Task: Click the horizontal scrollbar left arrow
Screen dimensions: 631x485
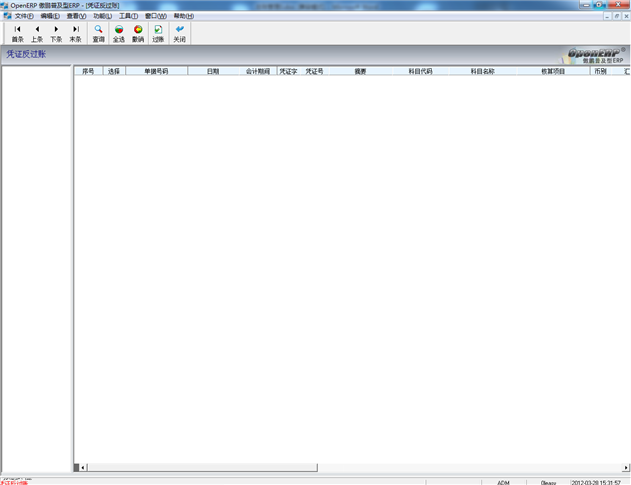Action: pos(84,467)
